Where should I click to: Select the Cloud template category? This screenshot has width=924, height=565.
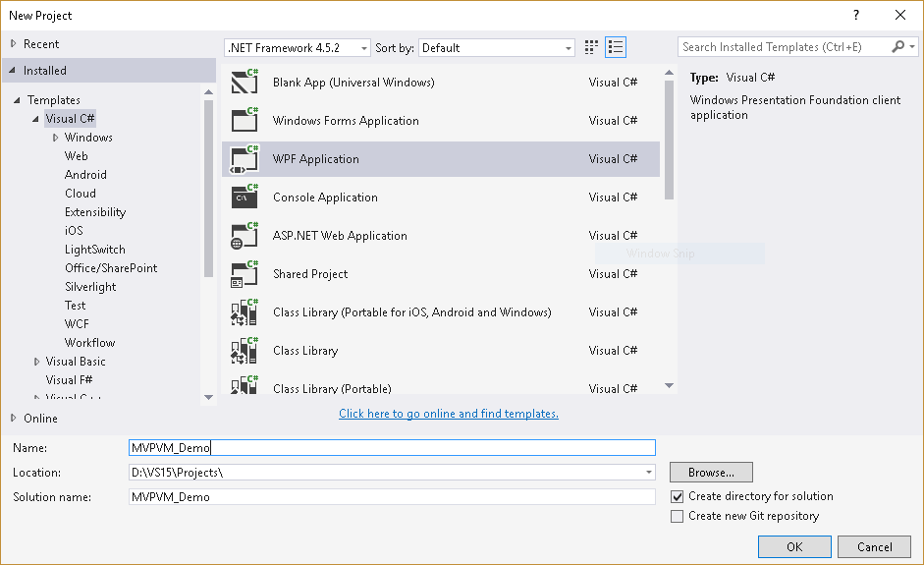[x=81, y=194]
